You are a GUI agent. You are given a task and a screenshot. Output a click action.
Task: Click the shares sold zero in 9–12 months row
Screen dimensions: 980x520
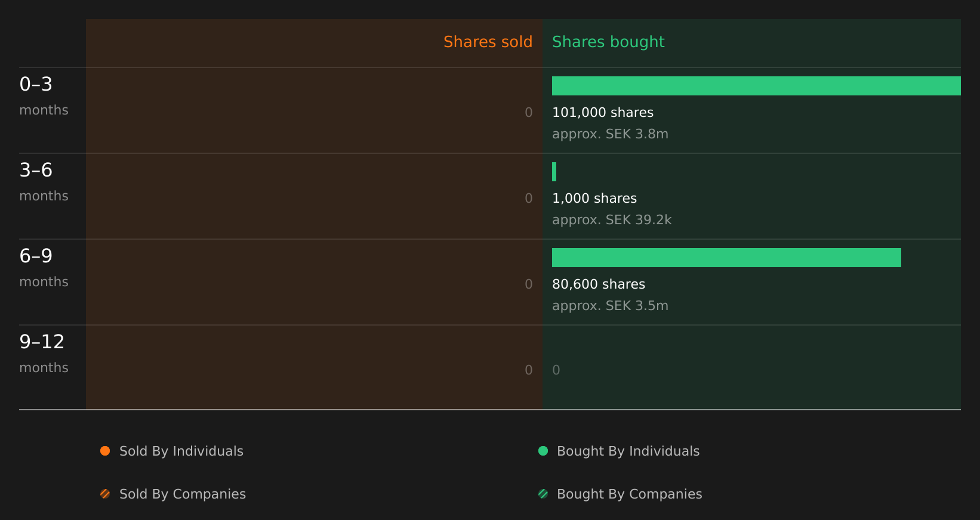529,370
